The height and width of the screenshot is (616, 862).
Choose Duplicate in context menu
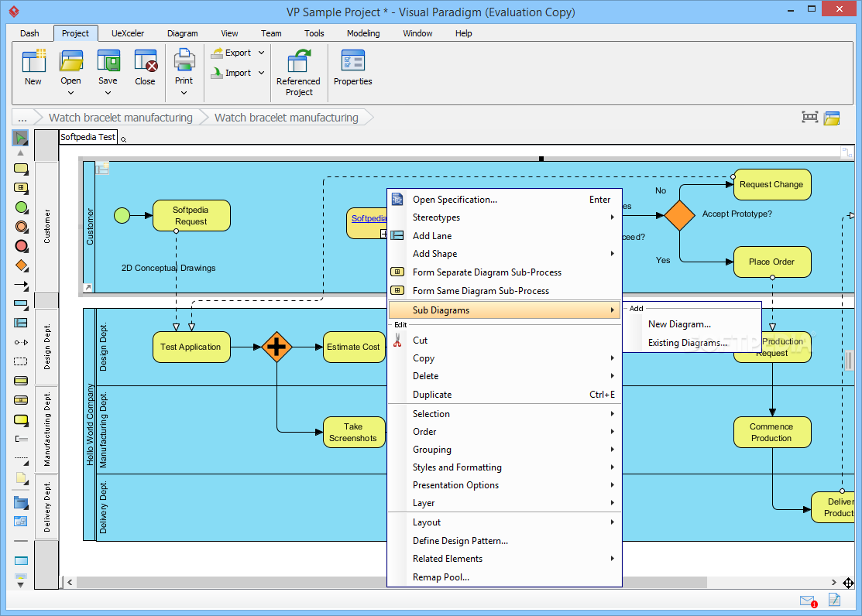point(505,395)
